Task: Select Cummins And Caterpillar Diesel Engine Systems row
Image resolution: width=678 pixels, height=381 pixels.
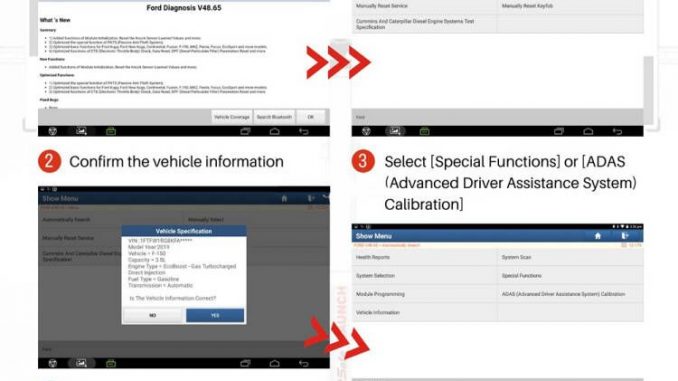Action: pyautogui.click(x=424, y=24)
